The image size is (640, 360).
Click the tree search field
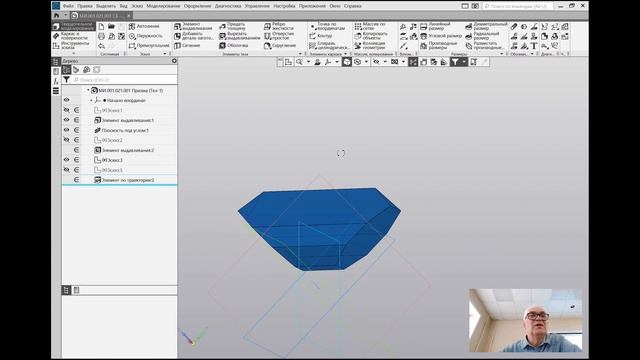(124, 80)
